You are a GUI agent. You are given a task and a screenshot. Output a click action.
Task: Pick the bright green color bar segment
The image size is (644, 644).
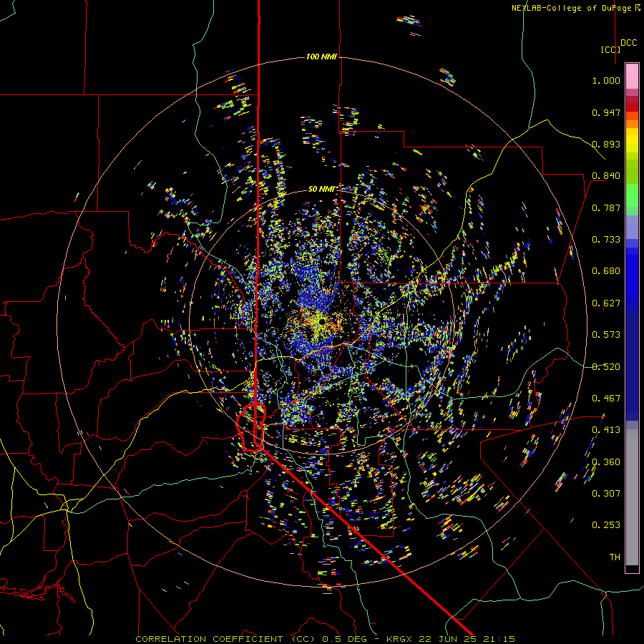coord(632,195)
